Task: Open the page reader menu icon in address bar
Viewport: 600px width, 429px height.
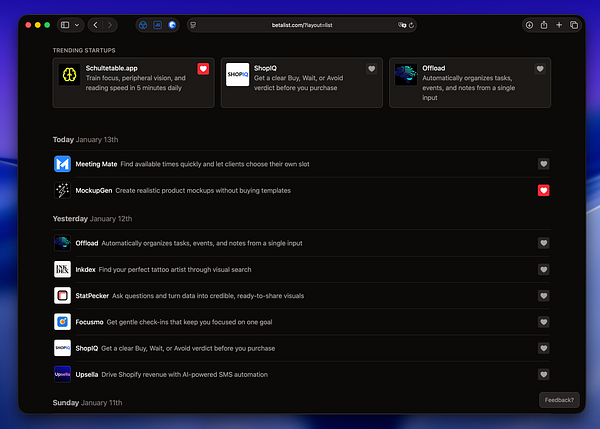Action: (x=193, y=25)
